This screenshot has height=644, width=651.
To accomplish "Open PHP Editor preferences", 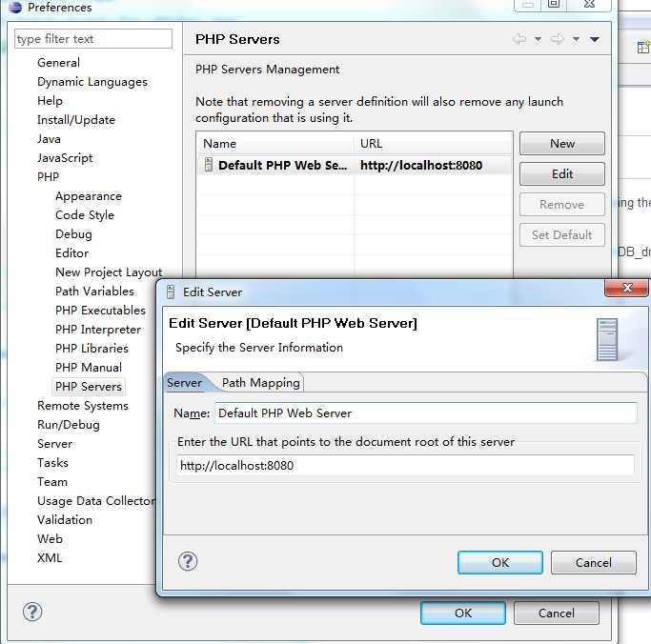I will (x=71, y=253).
